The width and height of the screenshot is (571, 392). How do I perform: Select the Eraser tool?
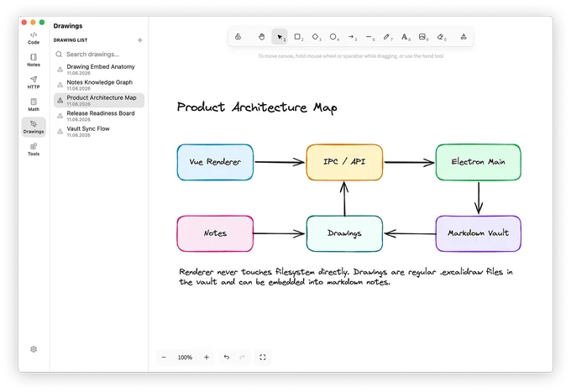[441, 37]
